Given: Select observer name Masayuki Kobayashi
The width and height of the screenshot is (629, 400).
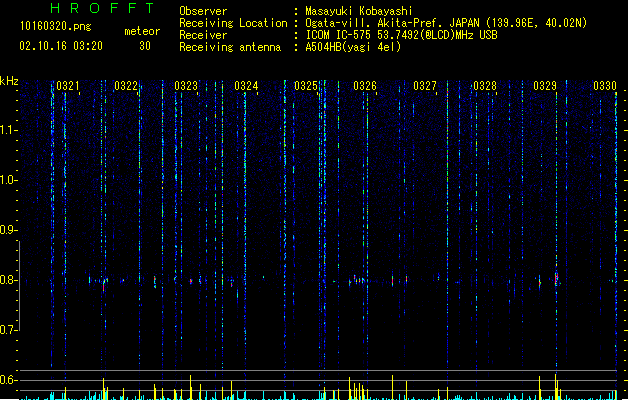Looking at the screenshot, I should tap(359, 11).
